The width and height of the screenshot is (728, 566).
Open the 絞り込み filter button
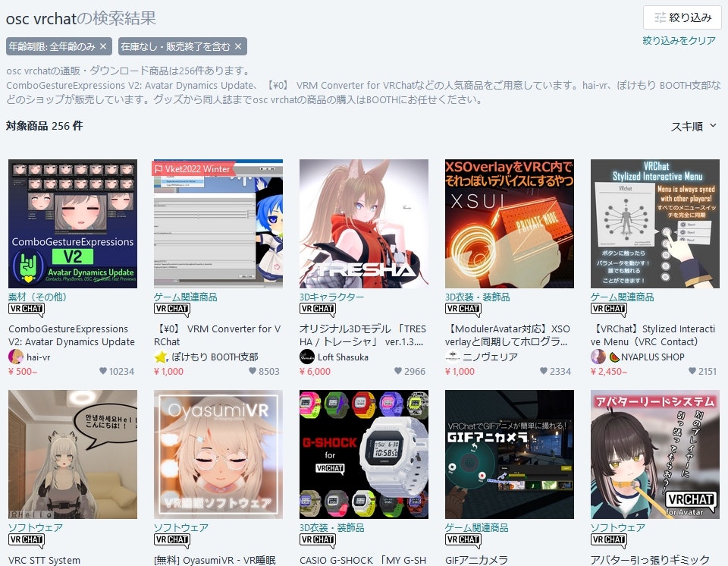[682, 17]
